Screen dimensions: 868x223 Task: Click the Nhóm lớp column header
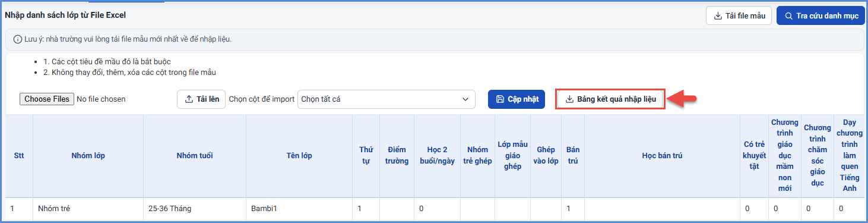[x=88, y=156]
